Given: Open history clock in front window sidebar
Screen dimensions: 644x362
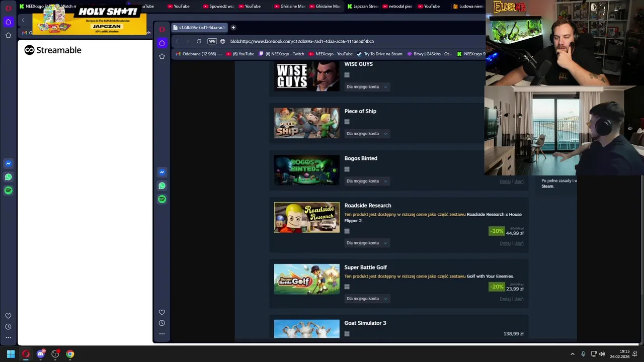Looking at the screenshot, I should [162, 323].
